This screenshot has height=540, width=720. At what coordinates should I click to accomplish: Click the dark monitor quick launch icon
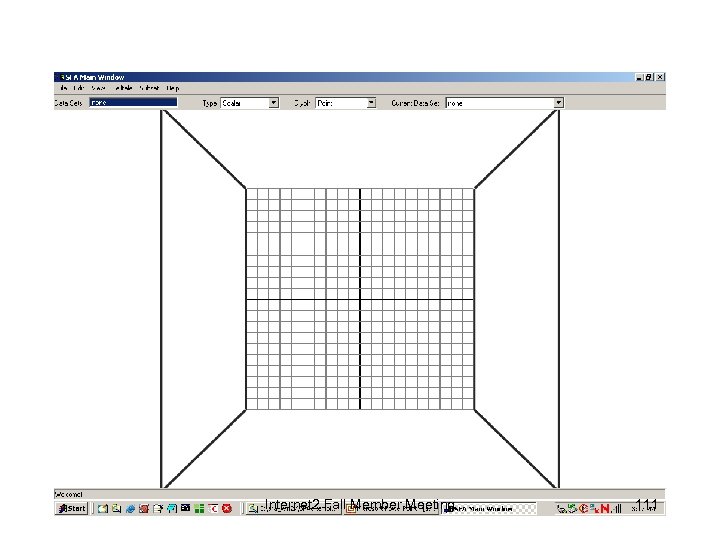pos(186,508)
